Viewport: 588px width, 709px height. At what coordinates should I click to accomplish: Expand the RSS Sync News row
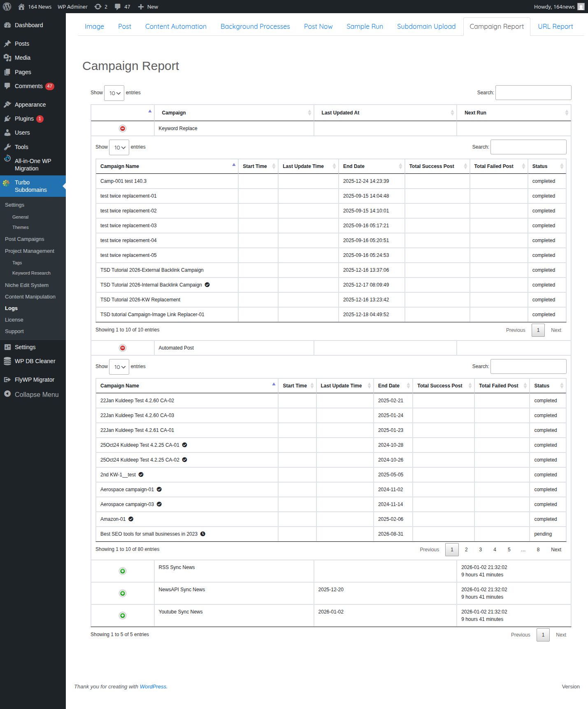click(x=123, y=571)
